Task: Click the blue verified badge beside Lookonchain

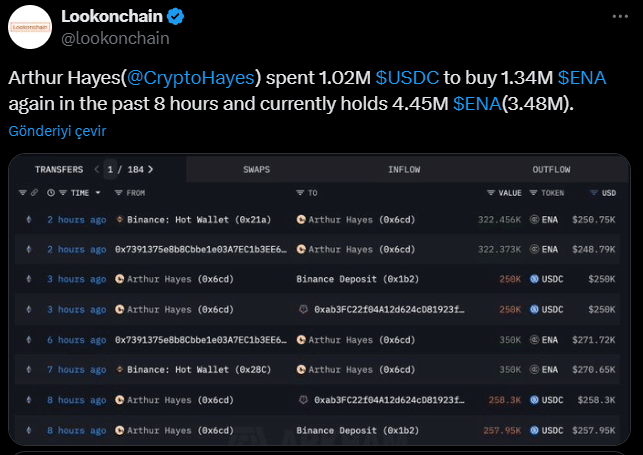Action: point(175,17)
